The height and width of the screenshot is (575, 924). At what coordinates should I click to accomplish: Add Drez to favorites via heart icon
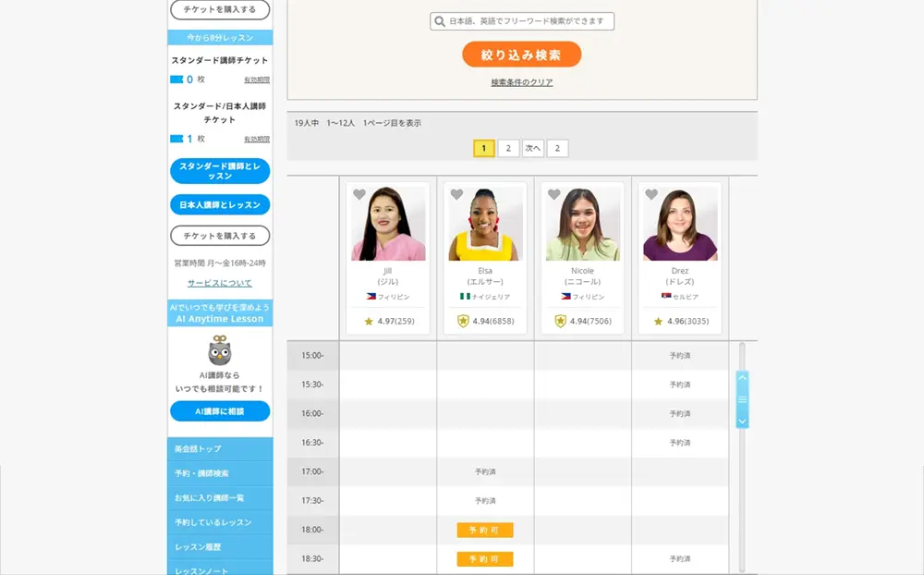(x=651, y=195)
